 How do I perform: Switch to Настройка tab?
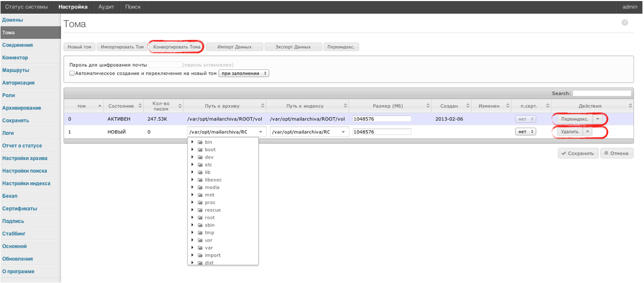coord(73,6)
